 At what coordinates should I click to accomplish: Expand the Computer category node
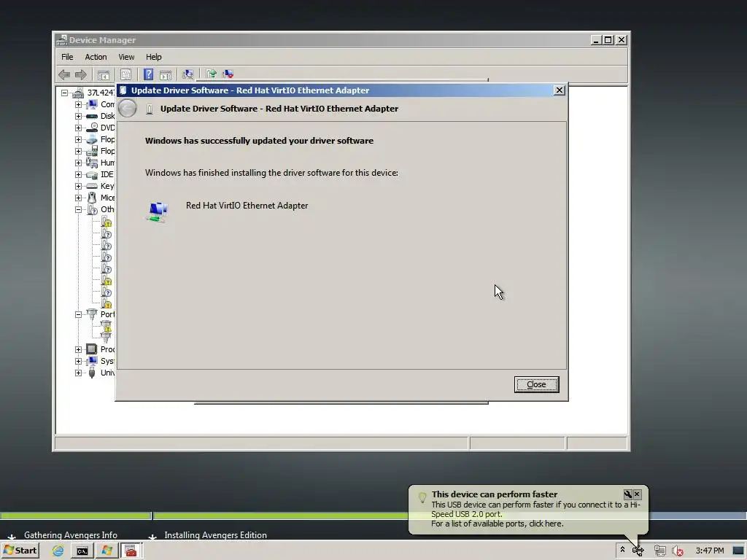click(78, 104)
